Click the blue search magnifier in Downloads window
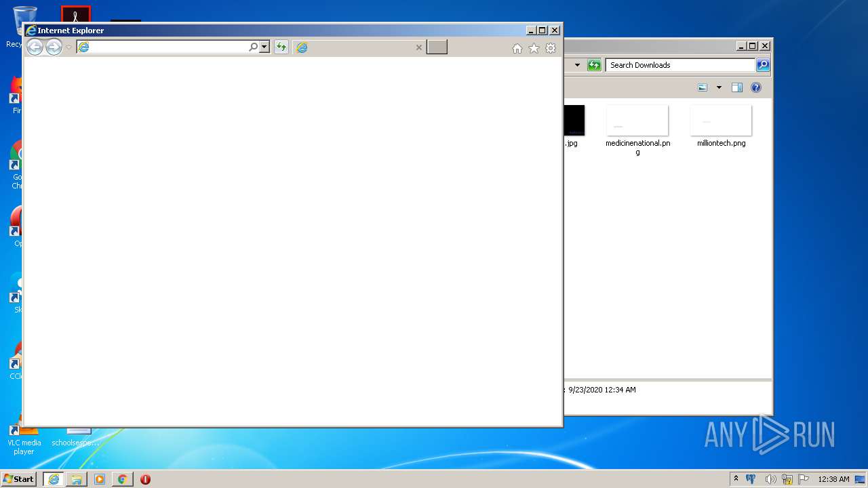 tap(763, 65)
